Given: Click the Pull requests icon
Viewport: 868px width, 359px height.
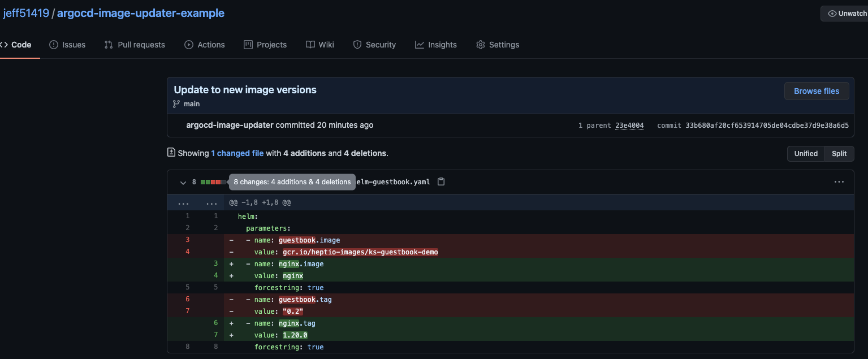Looking at the screenshot, I should click(x=109, y=45).
